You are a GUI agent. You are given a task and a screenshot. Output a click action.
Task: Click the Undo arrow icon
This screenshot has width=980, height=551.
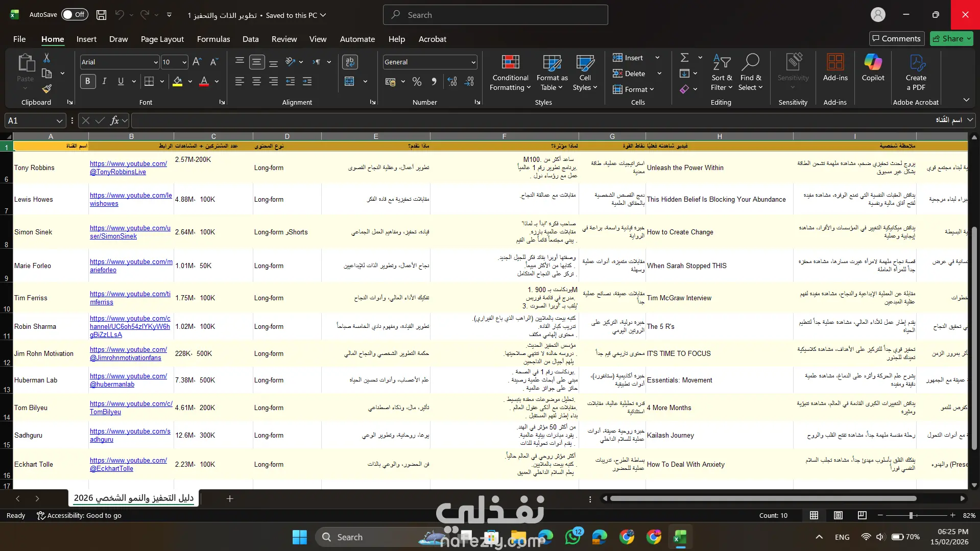click(119, 15)
